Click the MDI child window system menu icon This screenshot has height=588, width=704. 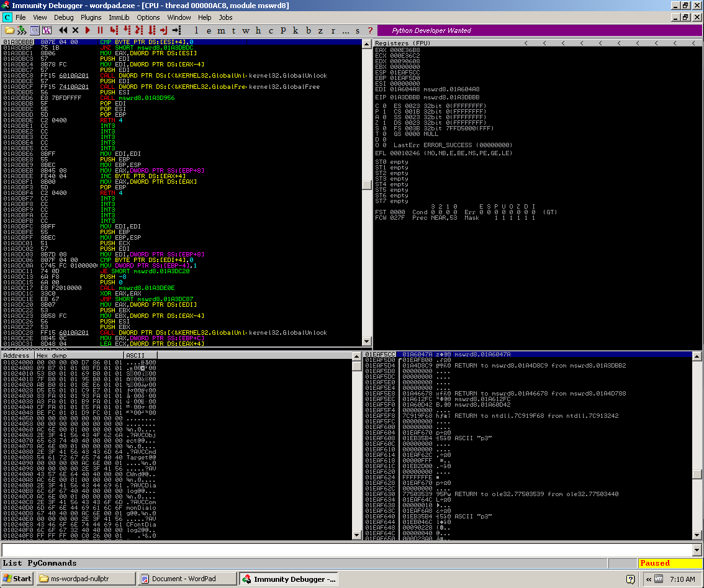[x=7, y=17]
